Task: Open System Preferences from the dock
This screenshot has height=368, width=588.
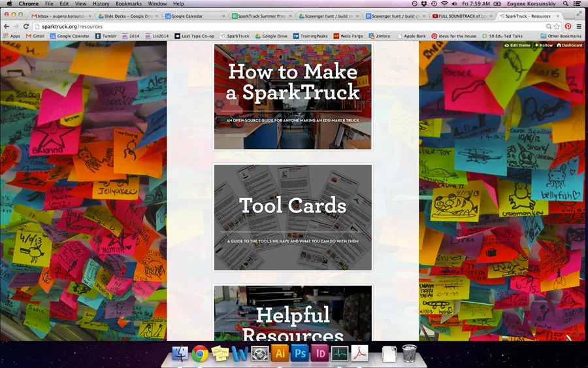Action: coord(259,354)
